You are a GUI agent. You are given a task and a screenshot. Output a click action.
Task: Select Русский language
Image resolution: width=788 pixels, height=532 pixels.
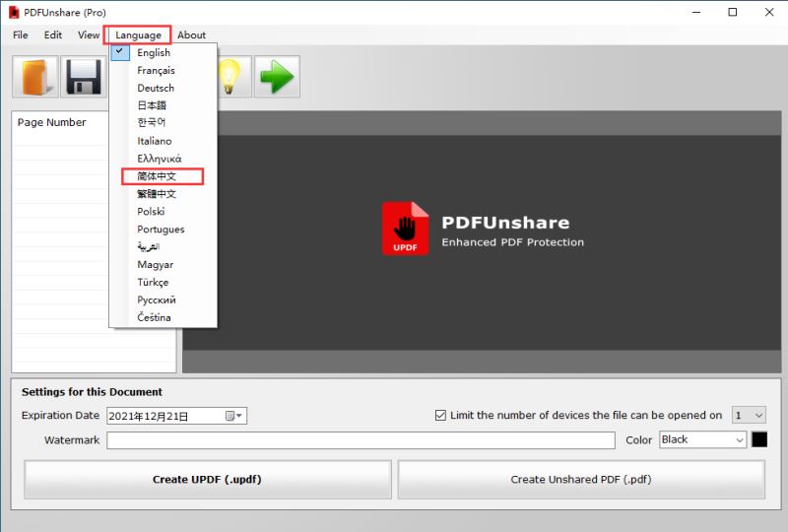164,299
